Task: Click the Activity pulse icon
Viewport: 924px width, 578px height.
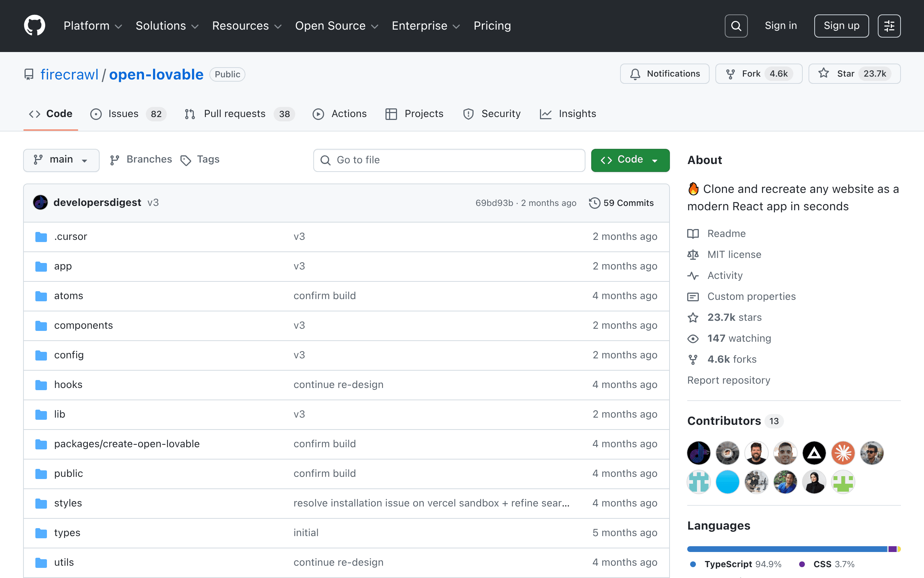Action: [x=693, y=276]
